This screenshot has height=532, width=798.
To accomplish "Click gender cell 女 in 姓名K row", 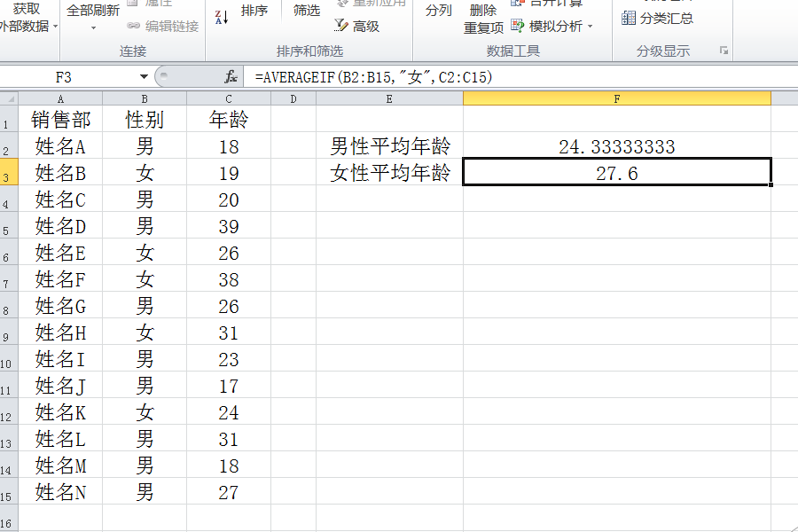I will [145, 411].
